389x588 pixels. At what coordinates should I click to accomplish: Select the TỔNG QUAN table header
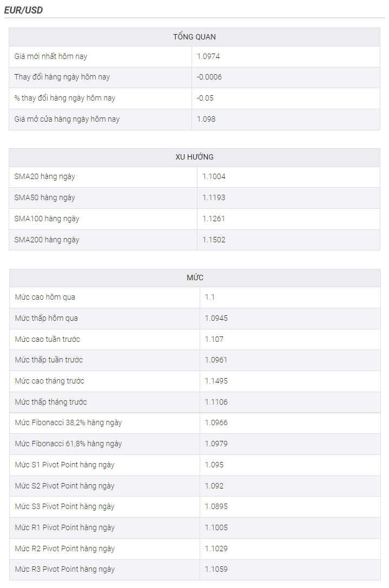coord(194,37)
